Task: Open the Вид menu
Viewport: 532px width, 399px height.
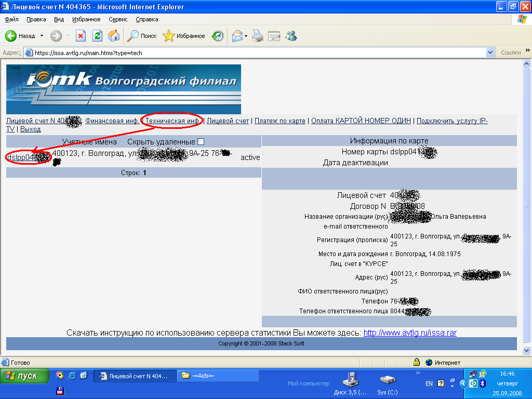Action: (59, 19)
